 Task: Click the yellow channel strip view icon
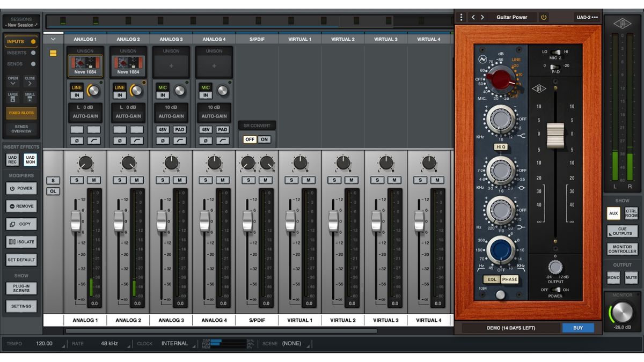(53, 53)
